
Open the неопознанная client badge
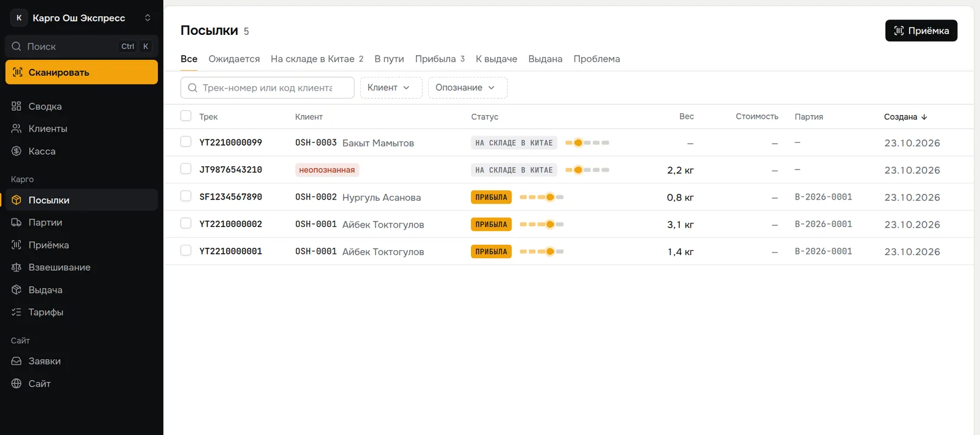coord(327,170)
